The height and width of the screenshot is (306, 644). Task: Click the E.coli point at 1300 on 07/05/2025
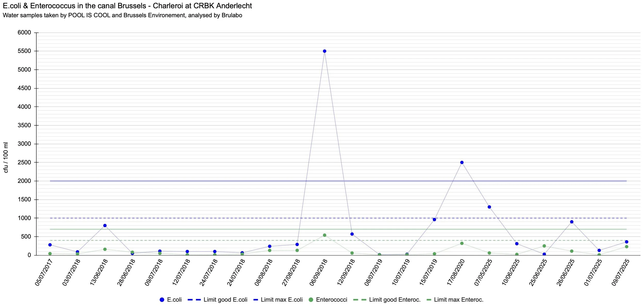489,207
